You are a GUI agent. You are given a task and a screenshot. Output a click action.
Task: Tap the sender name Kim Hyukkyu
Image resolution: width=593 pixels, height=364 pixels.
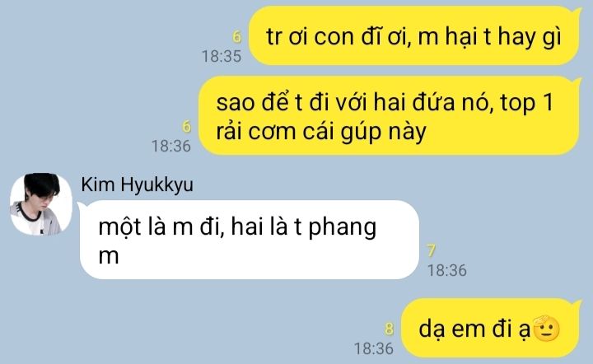[x=137, y=185]
